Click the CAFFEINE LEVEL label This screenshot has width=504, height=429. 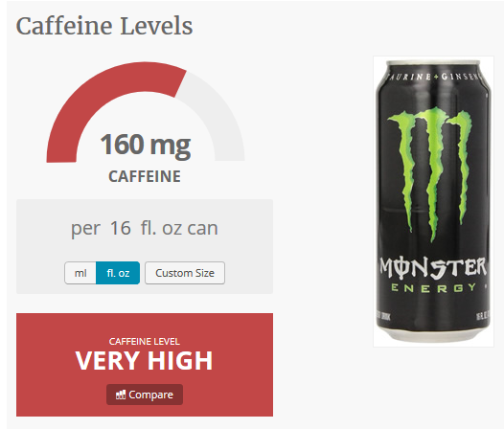coord(145,341)
